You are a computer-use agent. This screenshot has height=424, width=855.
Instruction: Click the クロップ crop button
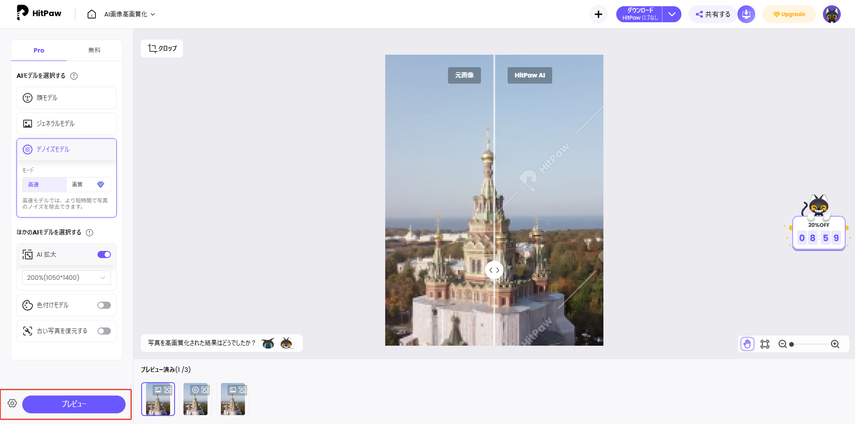tap(162, 48)
